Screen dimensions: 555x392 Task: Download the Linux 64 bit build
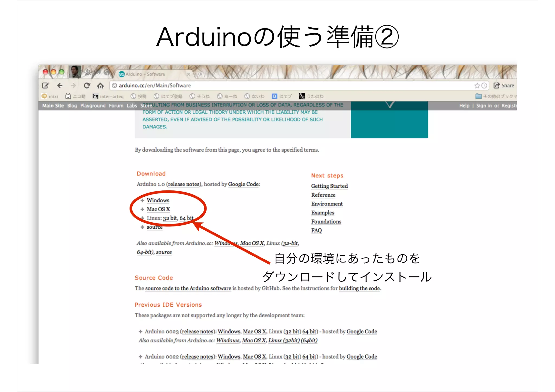coord(186,218)
